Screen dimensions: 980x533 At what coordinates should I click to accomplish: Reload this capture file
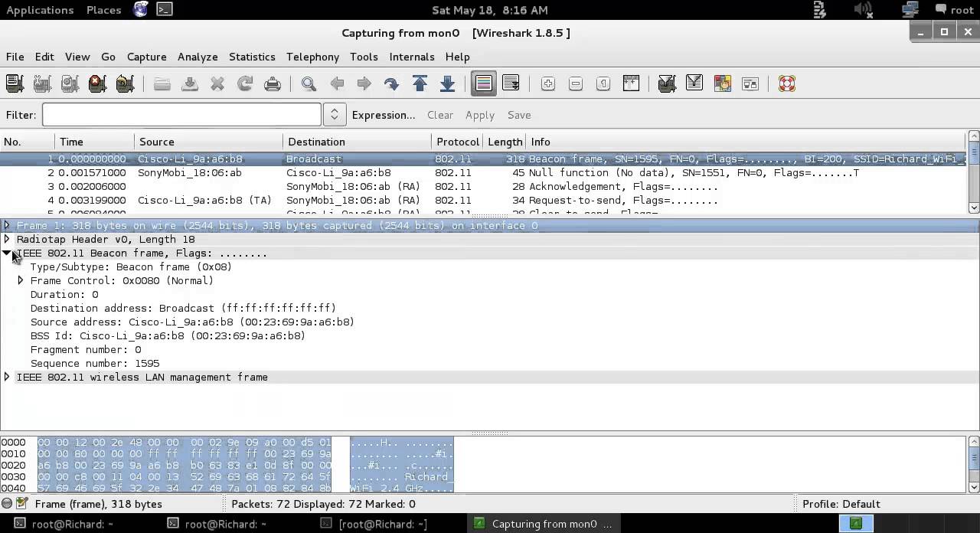tap(245, 83)
